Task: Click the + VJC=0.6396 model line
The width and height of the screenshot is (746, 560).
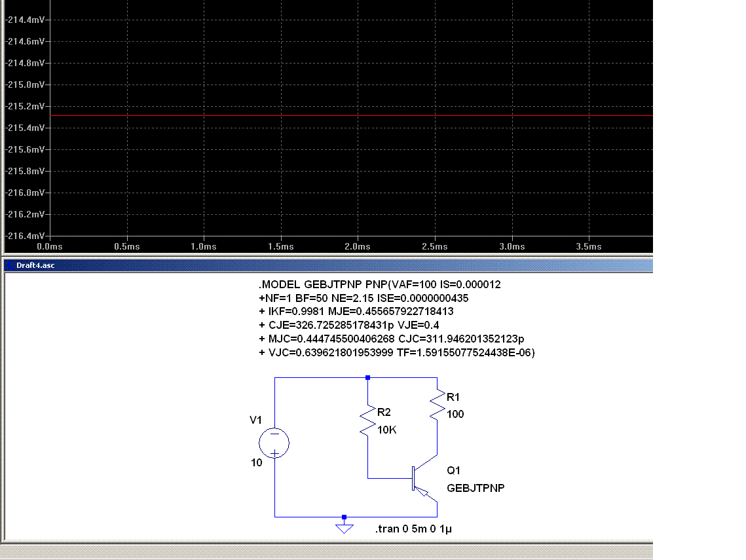Action: (397, 353)
